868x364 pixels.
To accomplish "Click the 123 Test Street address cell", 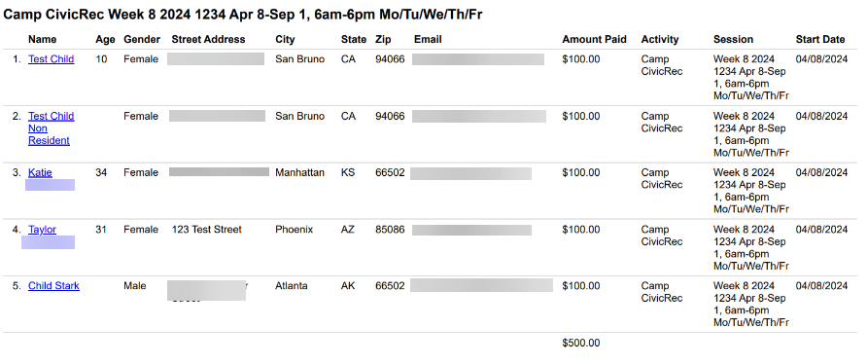I will coord(206,230).
